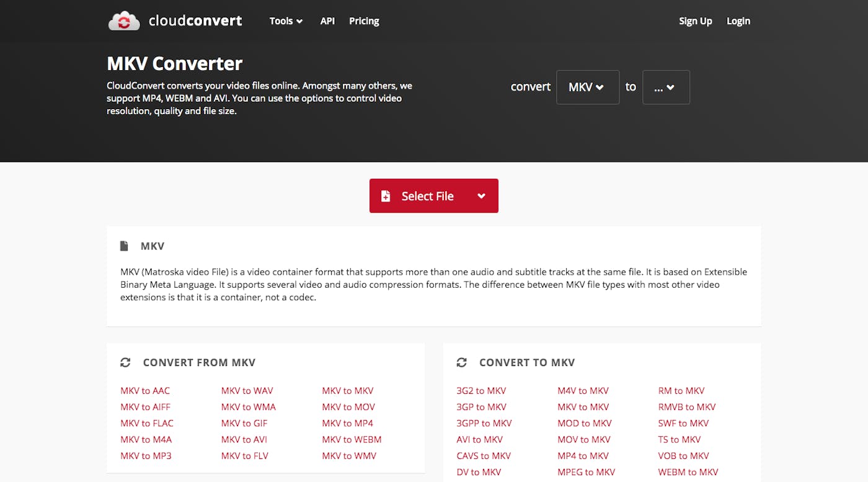This screenshot has width=868, height=482.
Task: Open the MOD to MKV link
Action: point(585,423)
